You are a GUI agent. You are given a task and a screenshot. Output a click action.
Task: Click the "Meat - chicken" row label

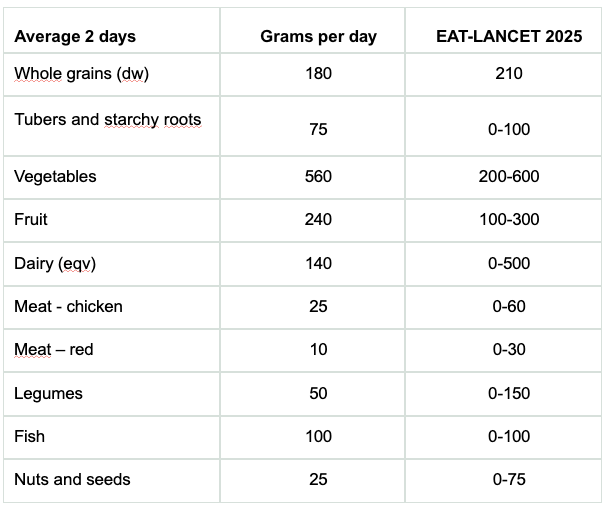click(x=68, y=306)
